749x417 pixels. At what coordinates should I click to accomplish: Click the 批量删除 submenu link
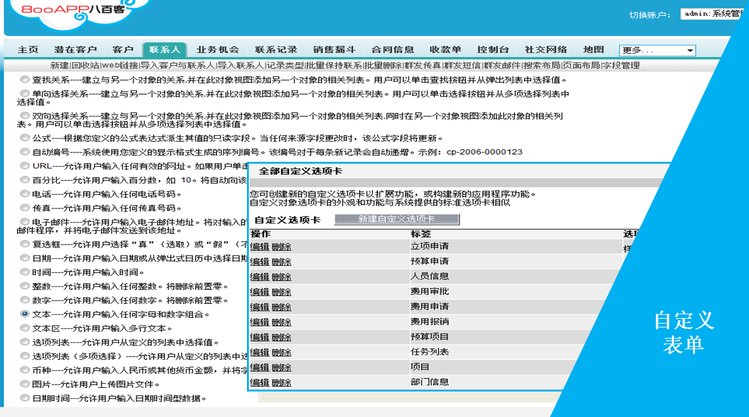pyautogui.click(x=383, y=65)
